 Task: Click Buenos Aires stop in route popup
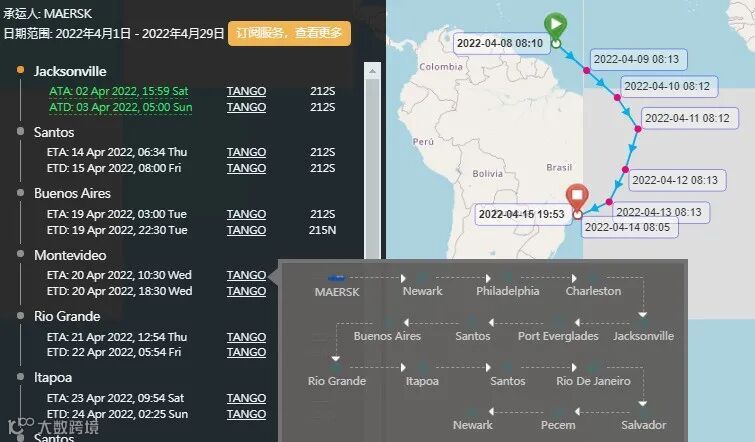pos(387,336)
